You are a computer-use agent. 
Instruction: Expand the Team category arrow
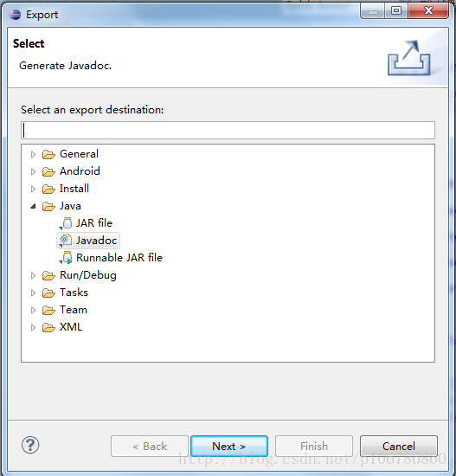33,310
